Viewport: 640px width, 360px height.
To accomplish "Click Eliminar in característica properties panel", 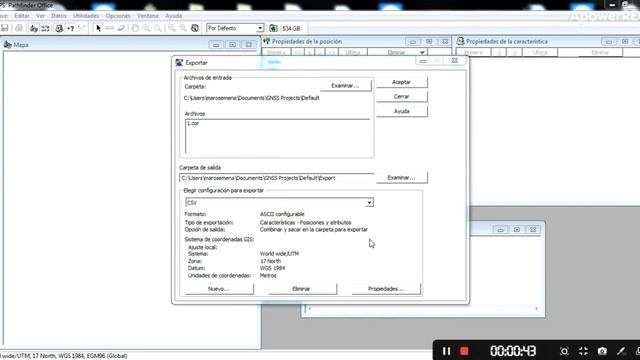I will (x=600, y=53).
